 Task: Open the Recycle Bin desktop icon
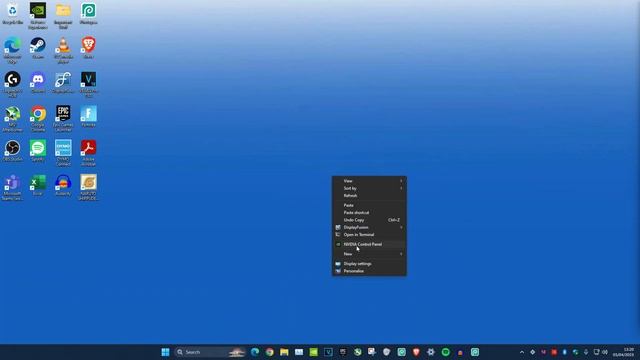pos(13,13)
